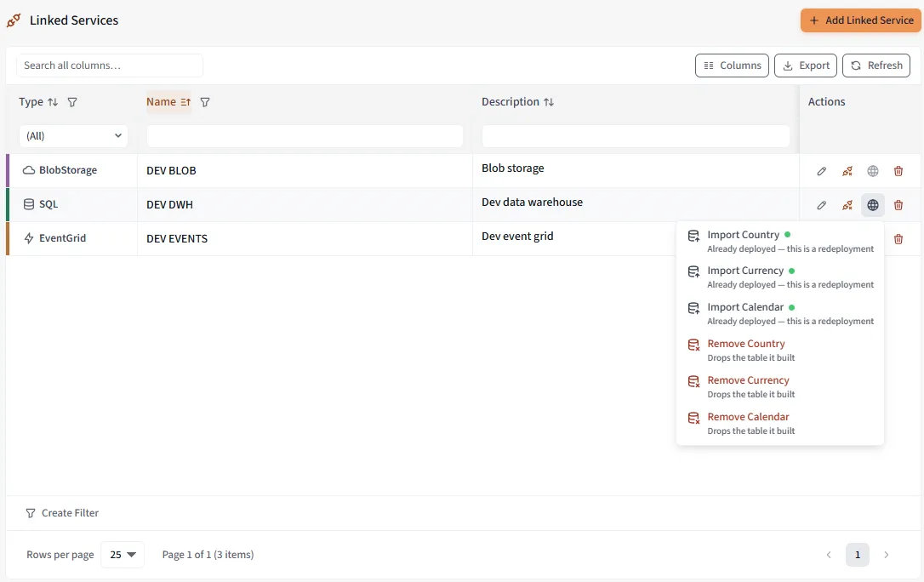Click the BlobStorage cloud icon
This screenshot has width=924, height=582.
coord(29,170)
